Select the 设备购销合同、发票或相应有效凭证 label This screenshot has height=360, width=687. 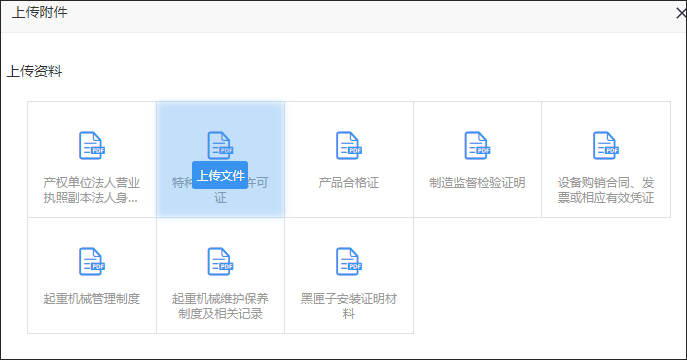606,190
